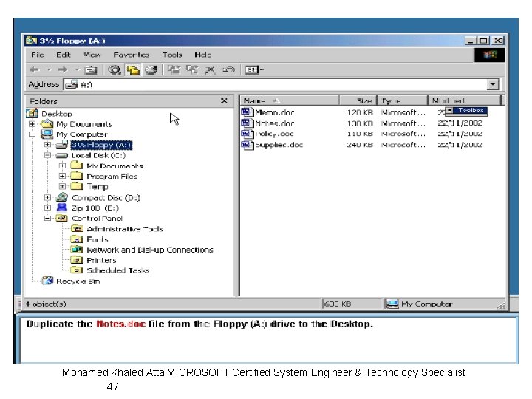Open the Fonts folder item
The height and width of the screenshot is (399, 532).
point(98,239)
